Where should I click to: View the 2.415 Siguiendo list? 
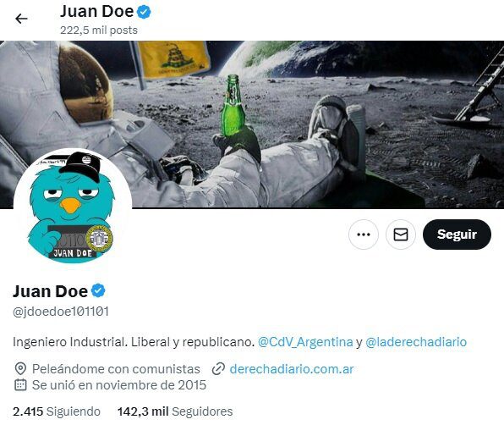pos(57,411)
